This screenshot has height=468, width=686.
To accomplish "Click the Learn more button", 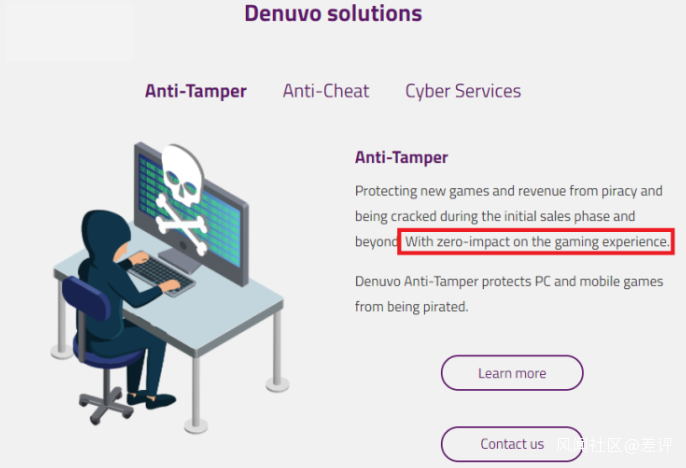I will tap(512, 373).
